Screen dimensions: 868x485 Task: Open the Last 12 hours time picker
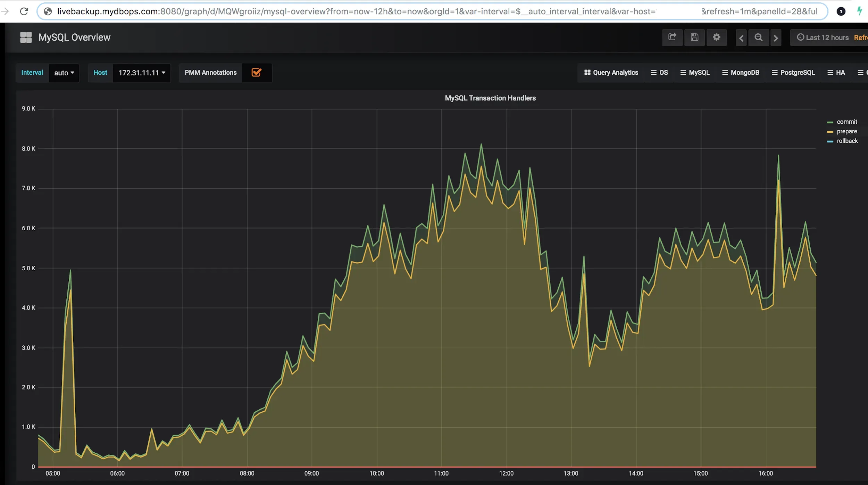[823, 38]
